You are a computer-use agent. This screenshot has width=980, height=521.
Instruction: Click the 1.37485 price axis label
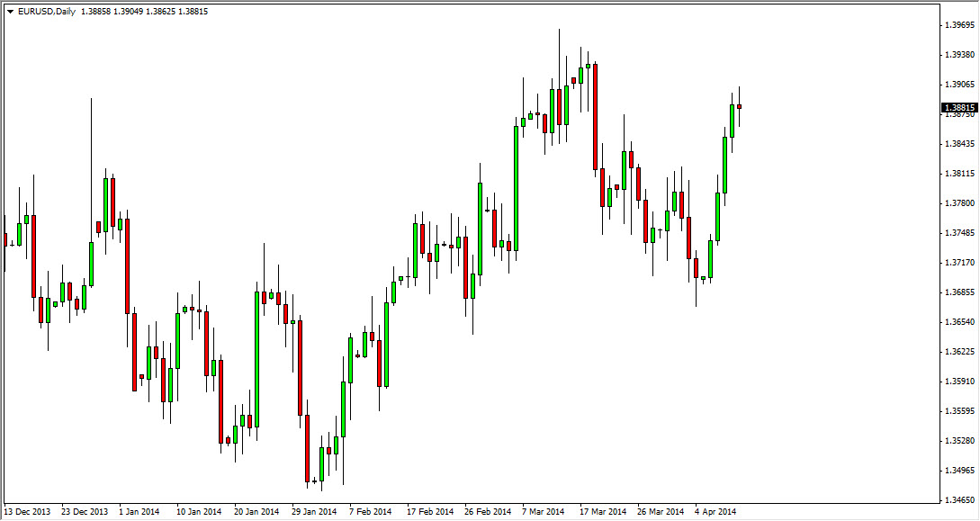[960, 233]
